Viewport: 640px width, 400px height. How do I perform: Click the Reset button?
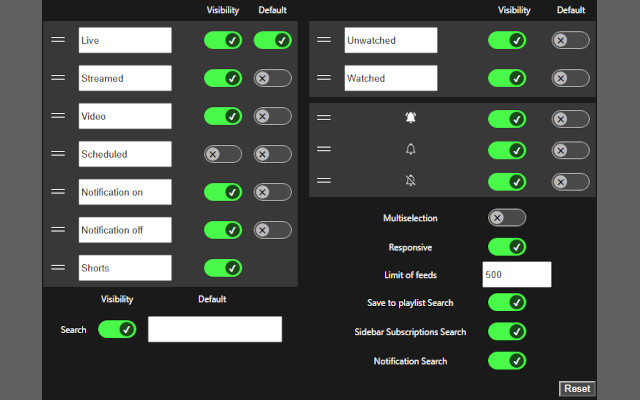[577, 388]
